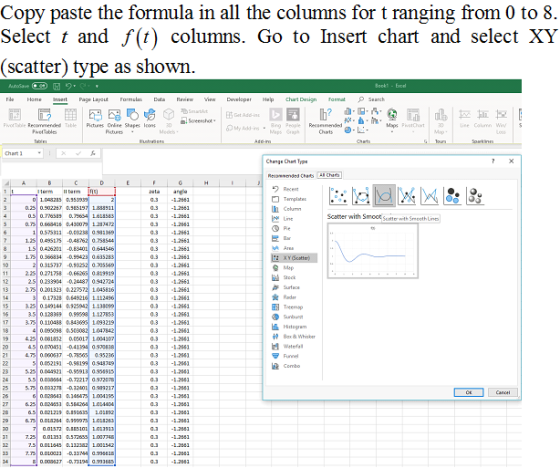Close the Change Chart Type dialog

(x=511, y=161)
